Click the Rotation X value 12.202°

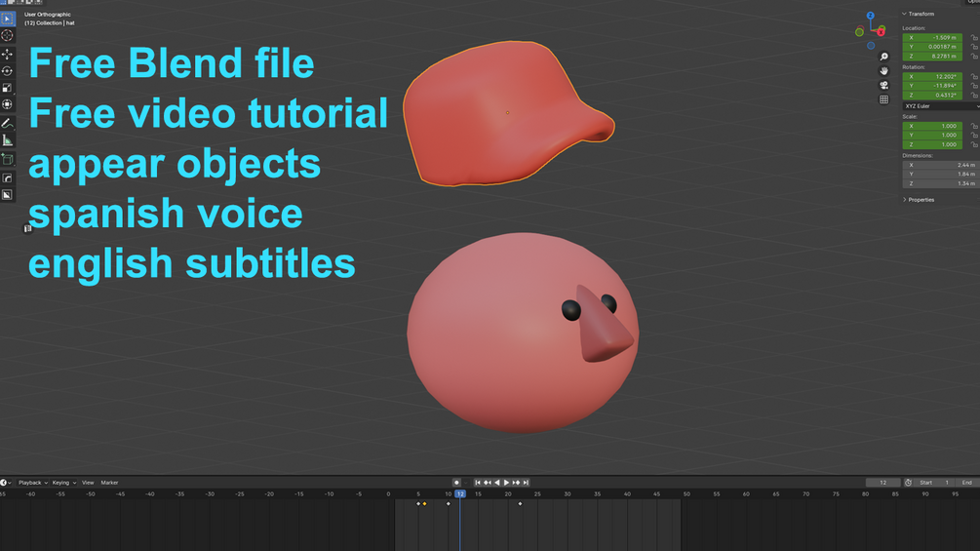pos(932,76)
